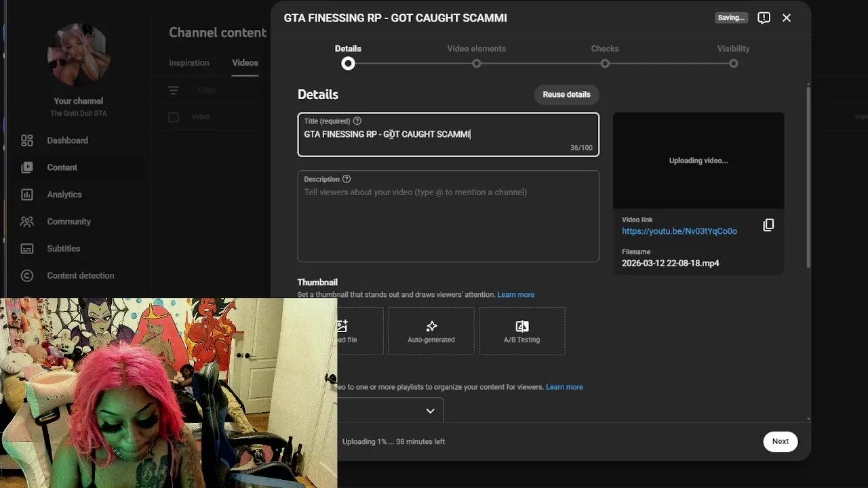
Task: Select the Details step
Action: click(348, 56)
